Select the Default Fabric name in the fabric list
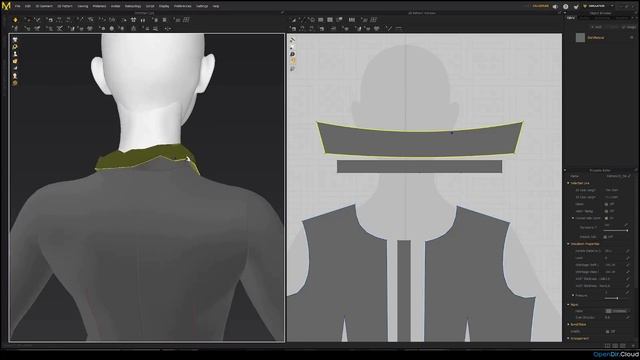640x360 pixels. coord(596,38)
